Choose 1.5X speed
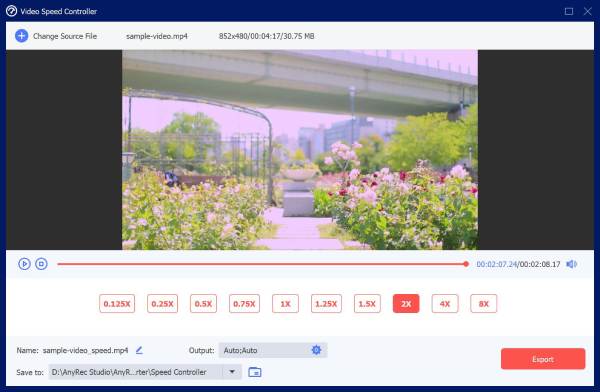 [367, 304]
